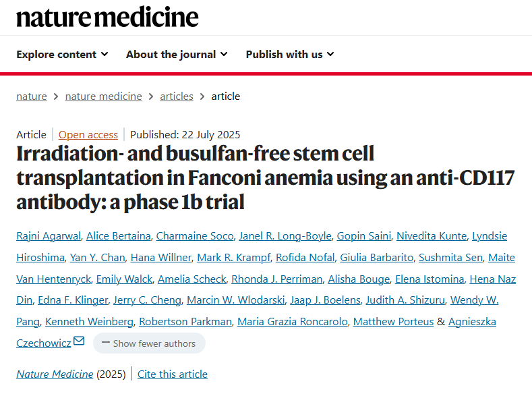Go to nature breadcrumb link
The width and height of the screenshot is (532, 394).
tap(32, 96)
